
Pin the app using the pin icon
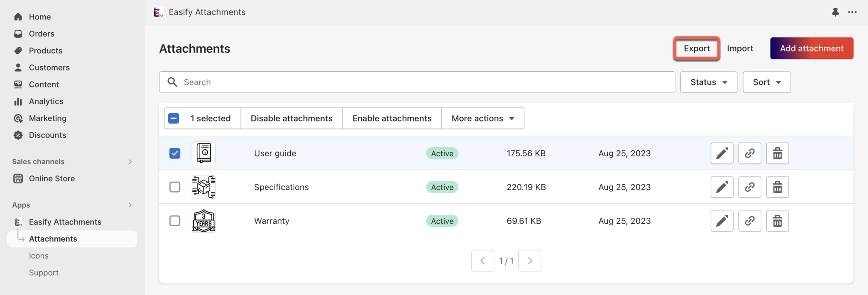pyautogui.click(x=835, y=12)
